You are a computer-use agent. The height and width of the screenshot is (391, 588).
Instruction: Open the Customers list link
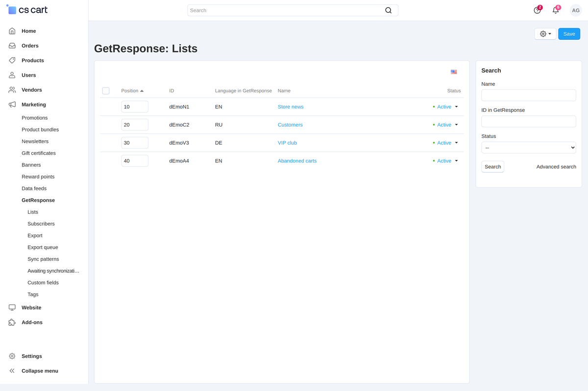(290, 125)
